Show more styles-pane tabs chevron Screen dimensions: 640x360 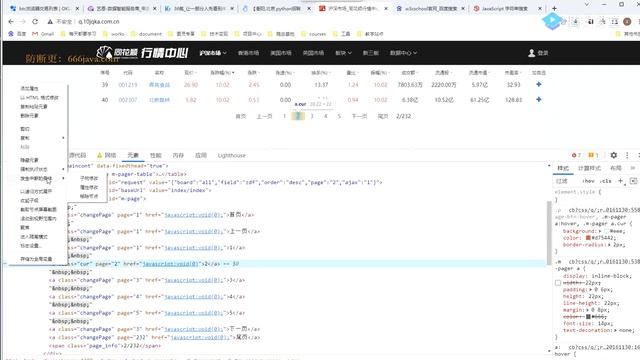633,168
